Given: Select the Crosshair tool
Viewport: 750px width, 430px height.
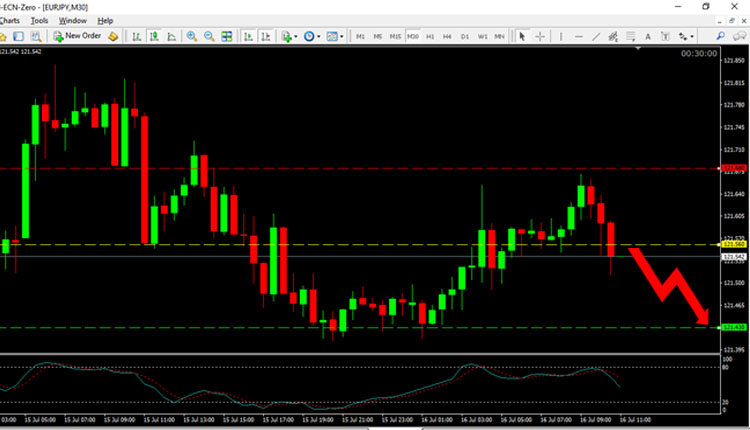Looking at the screenshot, I should [540, 36].
